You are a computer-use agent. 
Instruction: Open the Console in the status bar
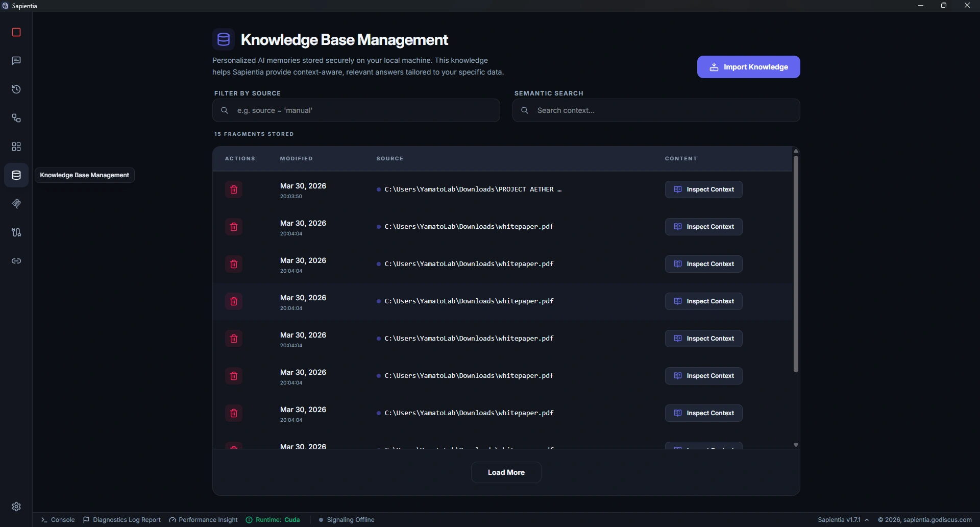(58, 520)
